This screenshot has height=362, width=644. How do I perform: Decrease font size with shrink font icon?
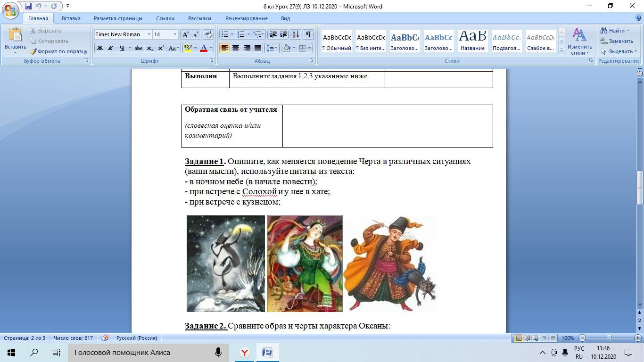(195, 34)
